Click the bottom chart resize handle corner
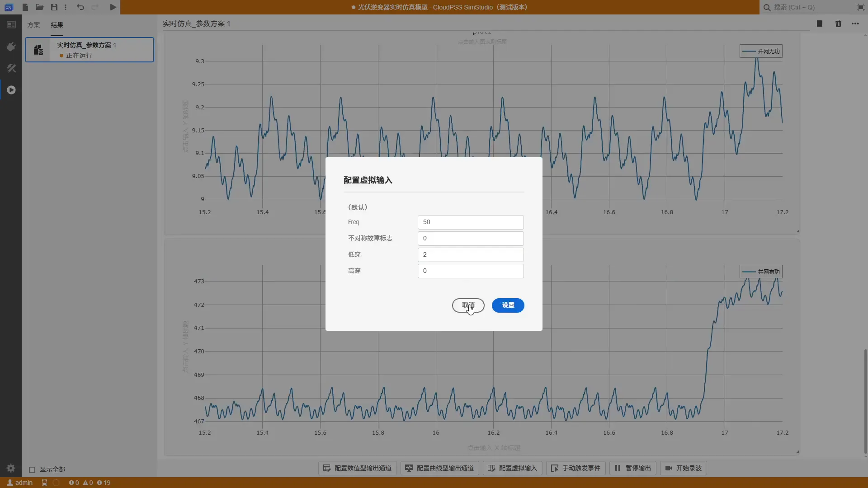Image resolution: width=868 pixels, height=488 pixels. pyautogui.click(x=797, y=452)
